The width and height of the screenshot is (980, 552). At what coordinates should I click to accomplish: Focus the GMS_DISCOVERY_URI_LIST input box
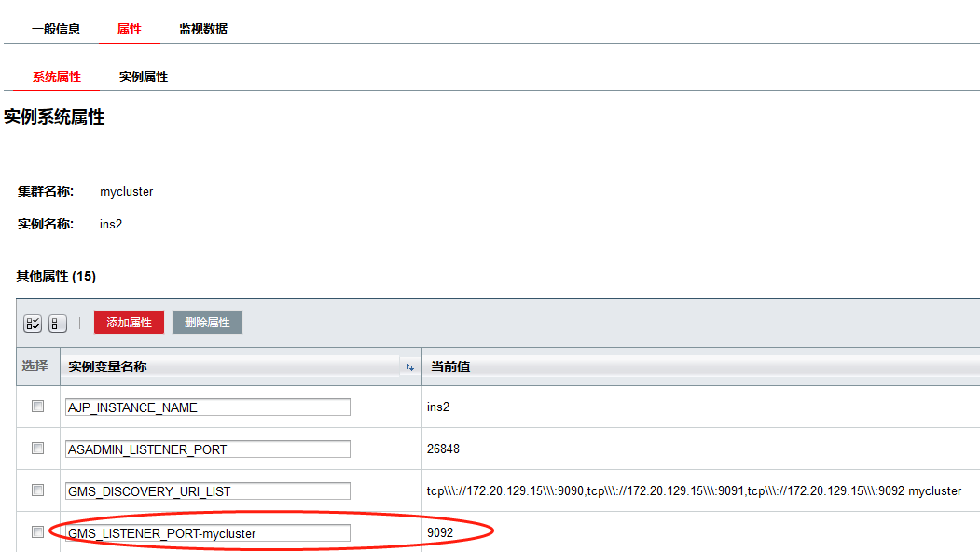pyautogui.click(x=208, y=491)
